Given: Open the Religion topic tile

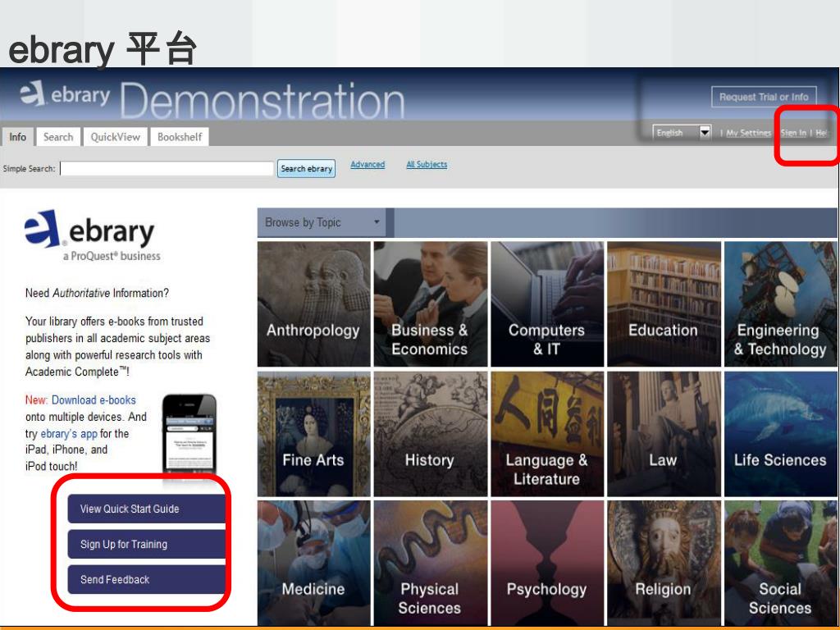Looking at the screenshot, I should pos(664,563).
